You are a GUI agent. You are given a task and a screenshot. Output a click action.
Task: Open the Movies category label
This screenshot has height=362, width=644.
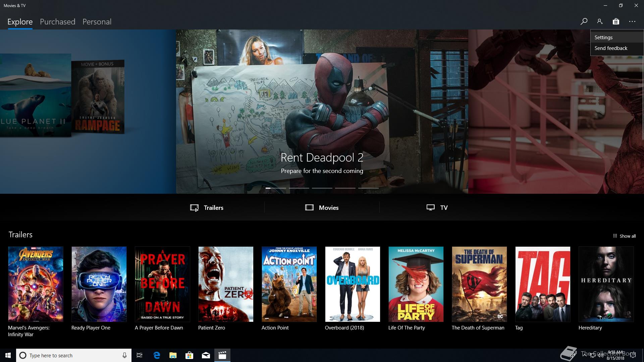(x=329, y=208)
